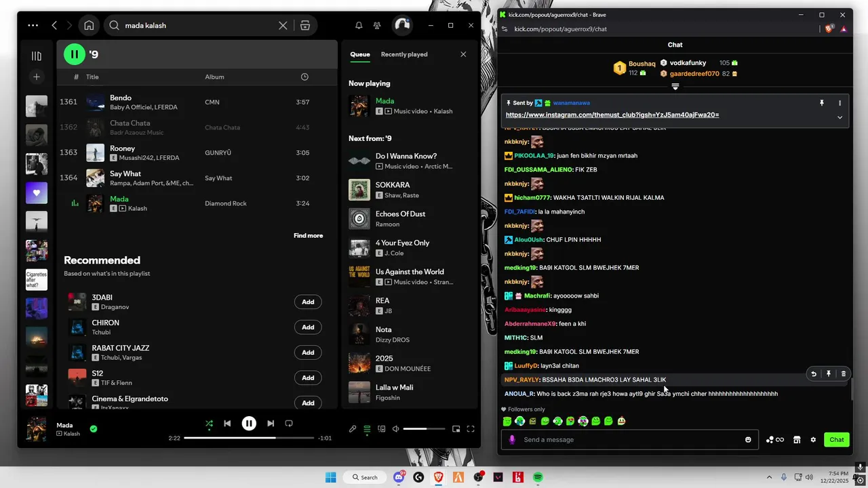
Task: Reply to NPV_RAYLY message with the arrow icon
Action: pyautogui.click(x=814, y=373)
